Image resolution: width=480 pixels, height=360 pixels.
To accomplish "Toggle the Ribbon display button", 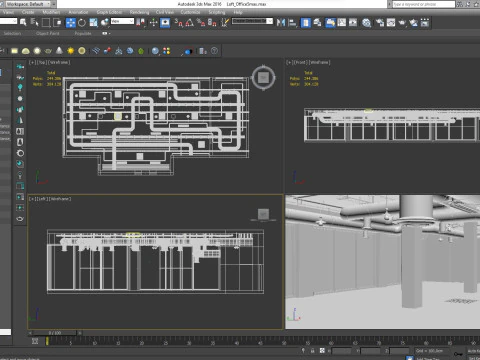I will coord(330,22).
